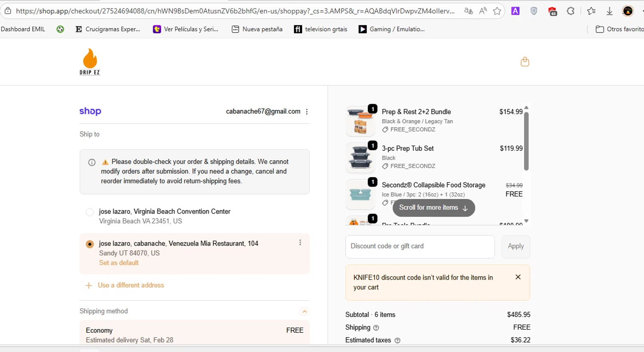This screenshot has height=352, width=644.
Task: Select the Sandy UT 84070 address
Action: [x=90, y=244]
